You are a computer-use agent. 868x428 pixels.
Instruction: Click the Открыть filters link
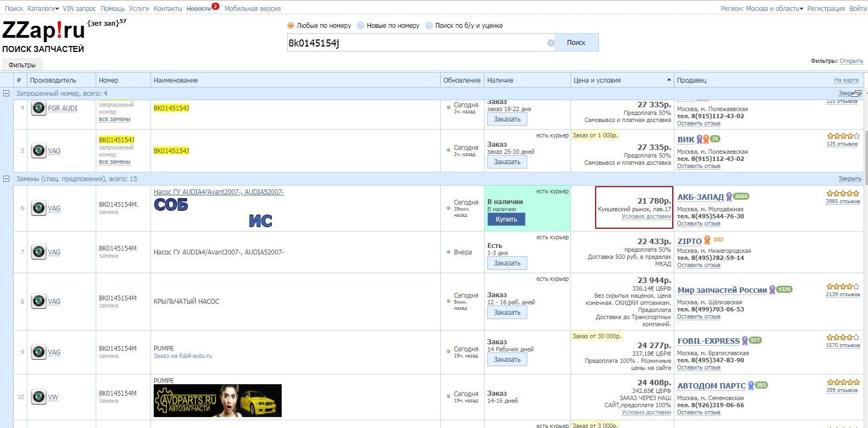coord(851,61)
